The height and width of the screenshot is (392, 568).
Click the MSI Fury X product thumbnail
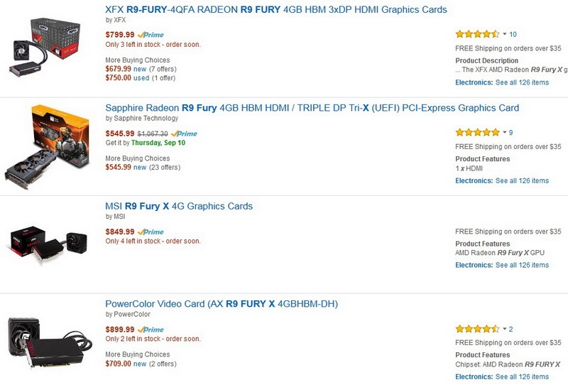click(x=48, y=244)
